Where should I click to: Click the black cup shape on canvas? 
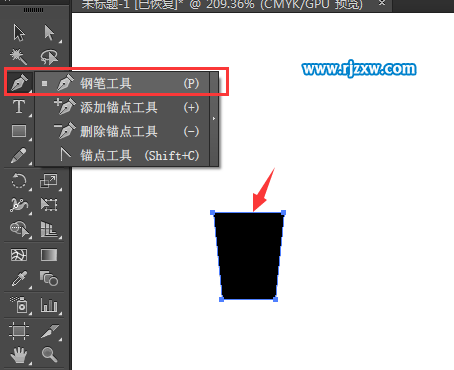click(x=248, y=256)
